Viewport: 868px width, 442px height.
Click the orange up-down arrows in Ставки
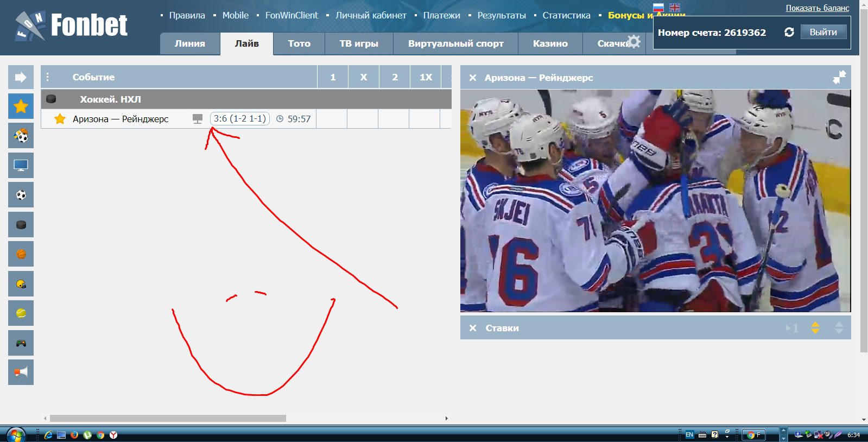click(x=815, y=328)
